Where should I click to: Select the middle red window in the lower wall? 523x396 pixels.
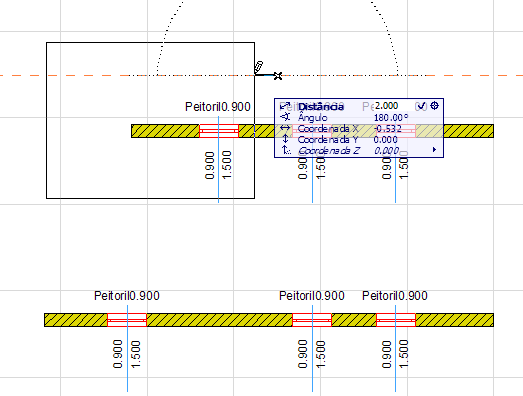point(312,320)
